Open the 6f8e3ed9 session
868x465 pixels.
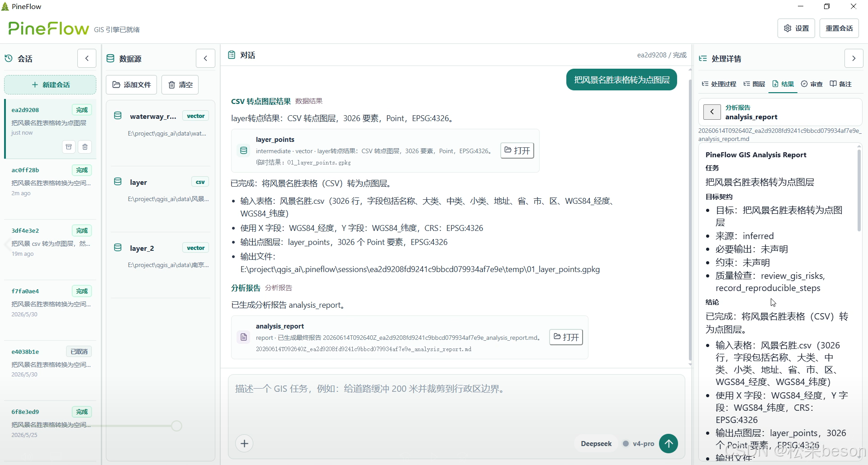51,431
